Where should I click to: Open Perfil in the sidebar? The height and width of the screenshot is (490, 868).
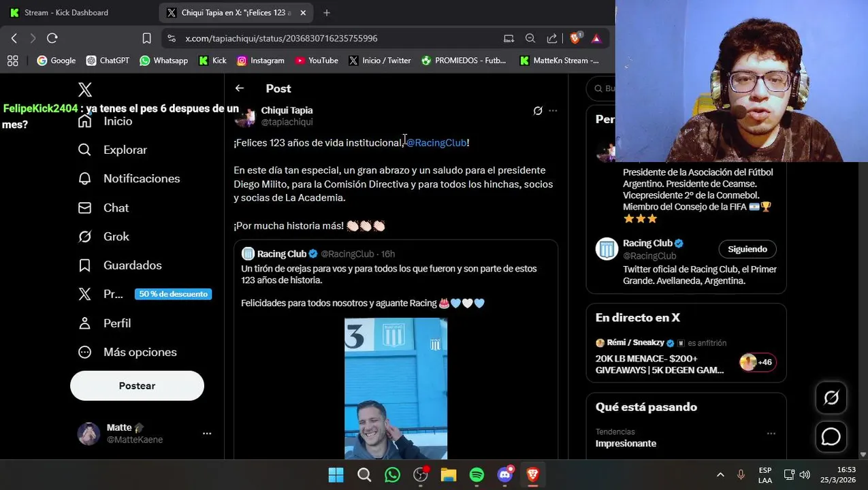104,323
